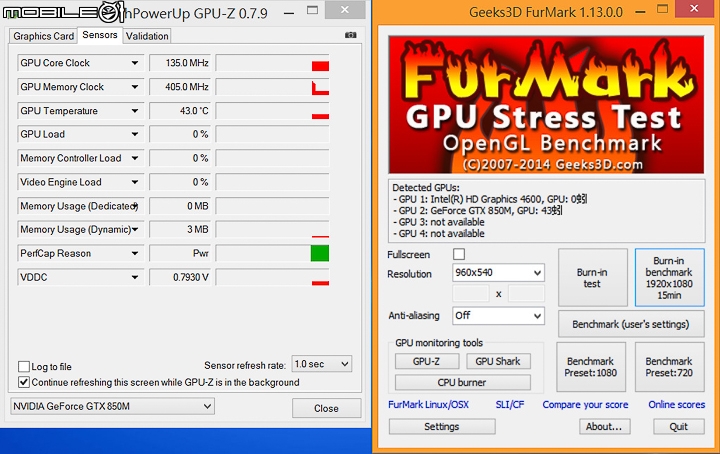The image size is (720, 454).
Task: Click the 0.7930 V VDDC value
Action: [180, 277]
